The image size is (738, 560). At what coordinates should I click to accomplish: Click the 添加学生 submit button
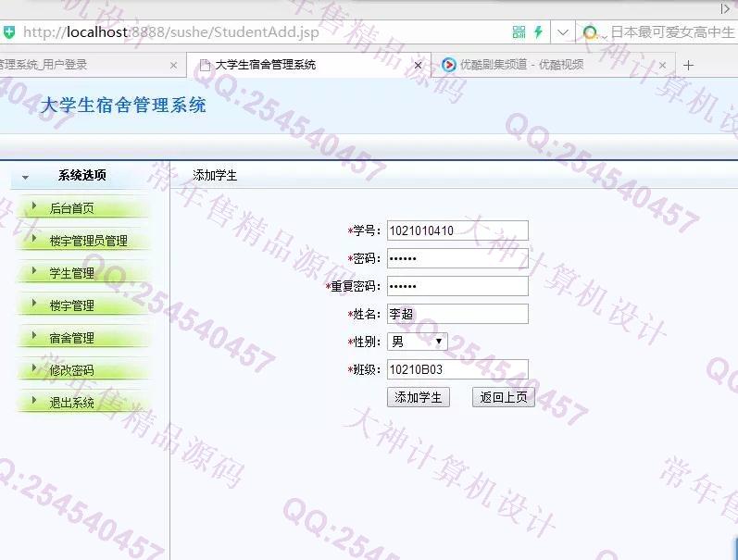[418, 397]
